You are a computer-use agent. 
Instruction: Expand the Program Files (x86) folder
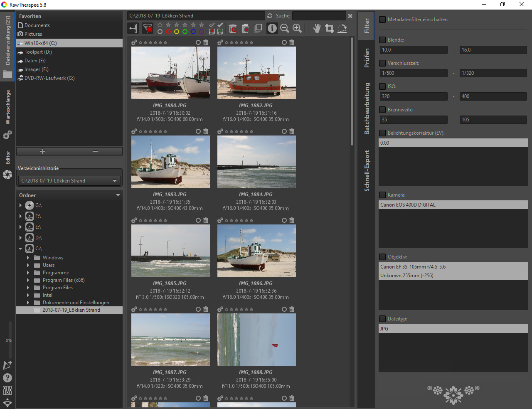coord(28,280)
